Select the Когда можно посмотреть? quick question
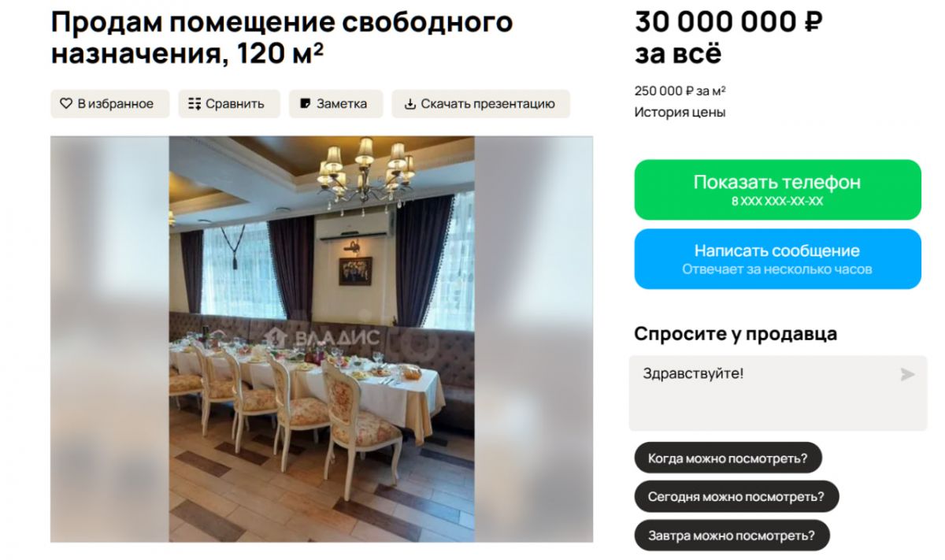Viewport: 945px width, 560px height. click(728, 458)
